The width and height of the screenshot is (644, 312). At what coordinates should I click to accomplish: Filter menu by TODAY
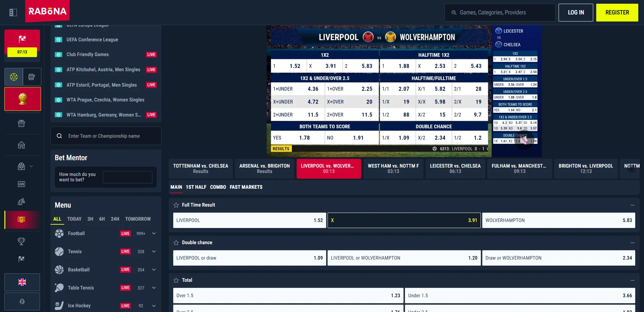74,219
